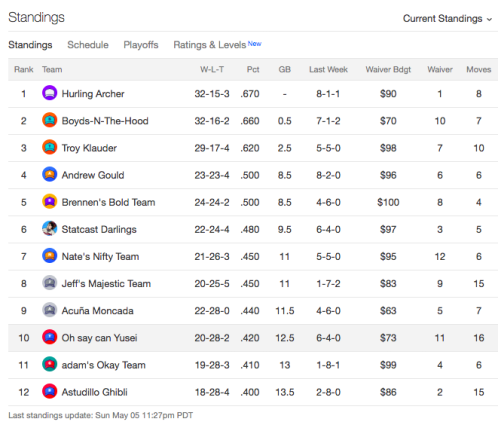Select the Standings tab
This screenshot has width=498, height=434.
coord(30,45)
